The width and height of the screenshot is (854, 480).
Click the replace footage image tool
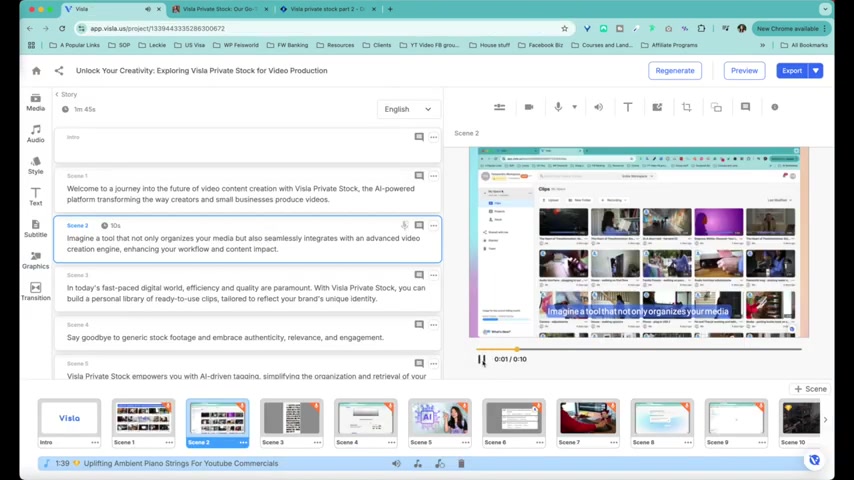click(657, 107)
